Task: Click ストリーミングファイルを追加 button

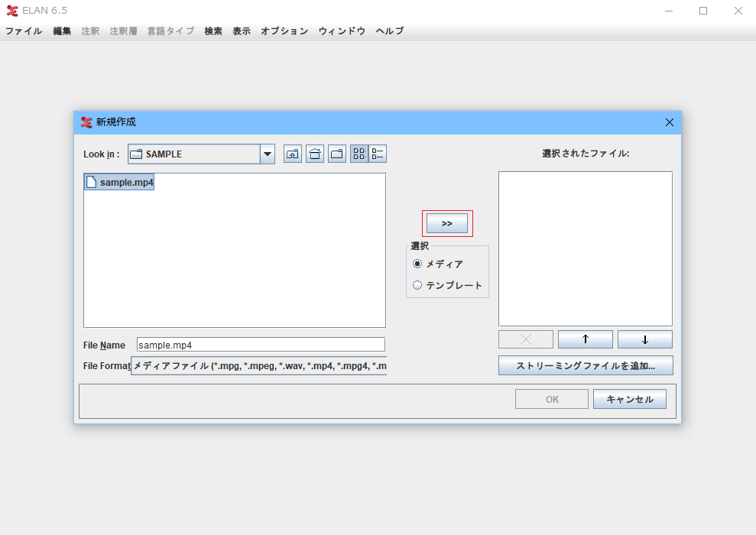Action: click(x=586, y=365)
